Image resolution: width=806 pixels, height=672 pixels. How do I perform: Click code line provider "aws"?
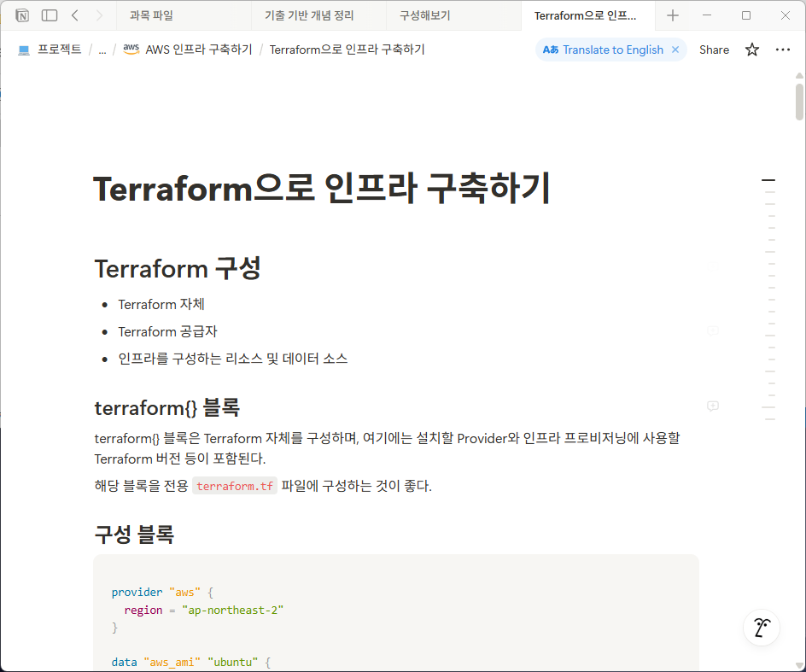(162, 593)
